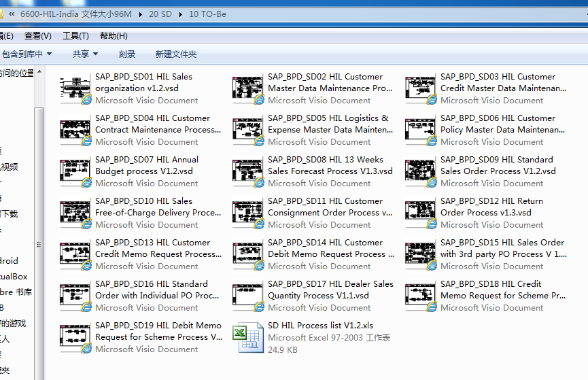Image resolution: width=588 pixels, height=380 pixels.
Task: Select the SAP_BPD_SD19 Debit Memo Scheme icon
Action: click(75, 338)
